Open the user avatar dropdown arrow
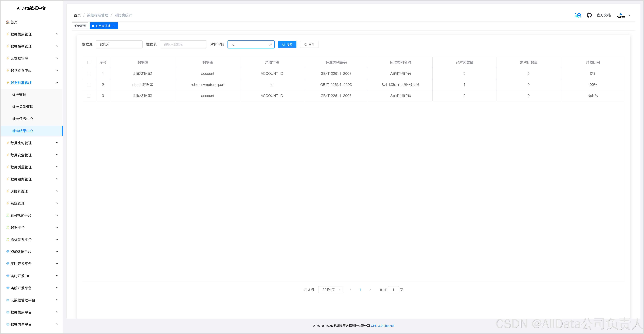 629,15
